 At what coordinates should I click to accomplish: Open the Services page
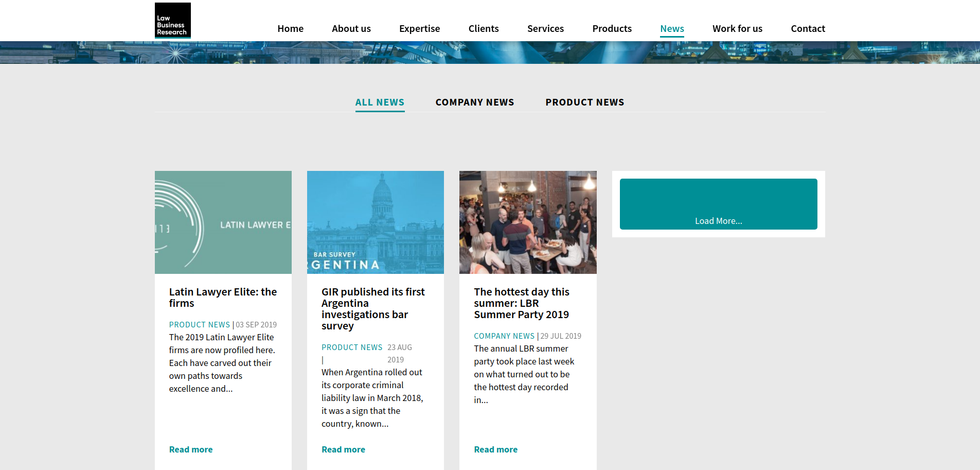tap(545, 29)
